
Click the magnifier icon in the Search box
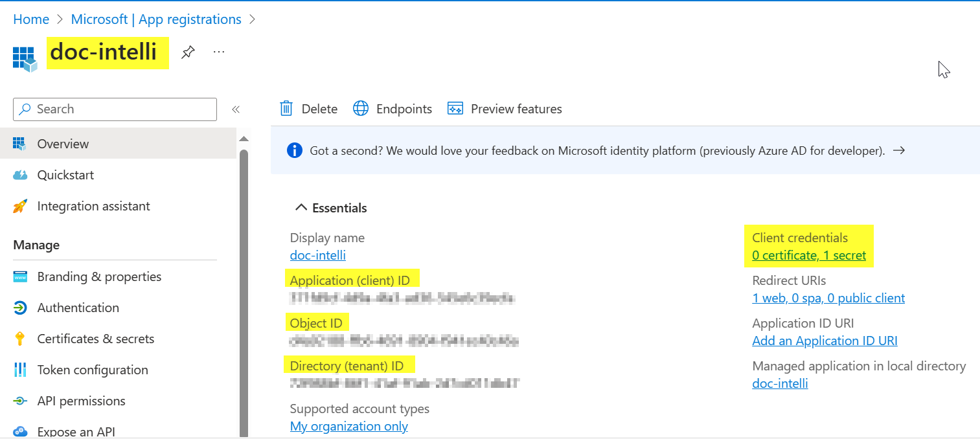25,109
